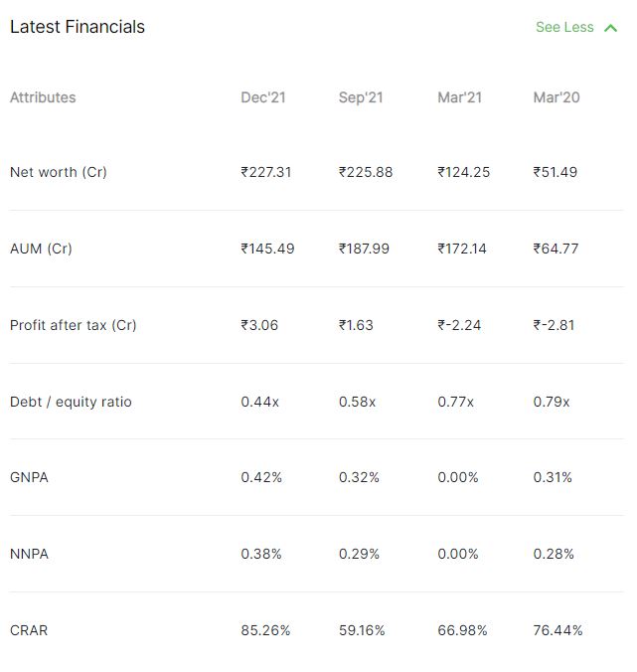Select the Dec'21 column header
Screen dimensions: 637x672
263,97
